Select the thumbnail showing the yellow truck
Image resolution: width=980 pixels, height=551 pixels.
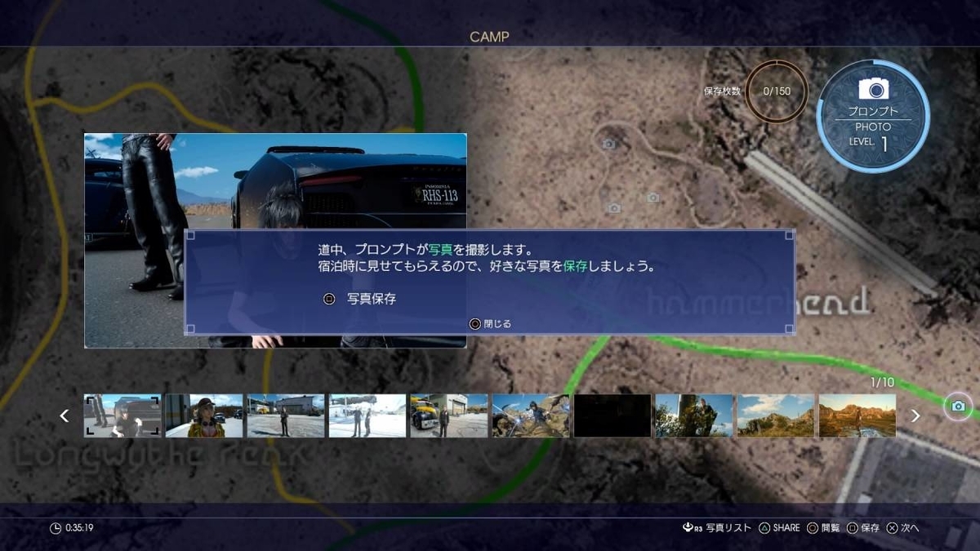(x=449, y=415)
